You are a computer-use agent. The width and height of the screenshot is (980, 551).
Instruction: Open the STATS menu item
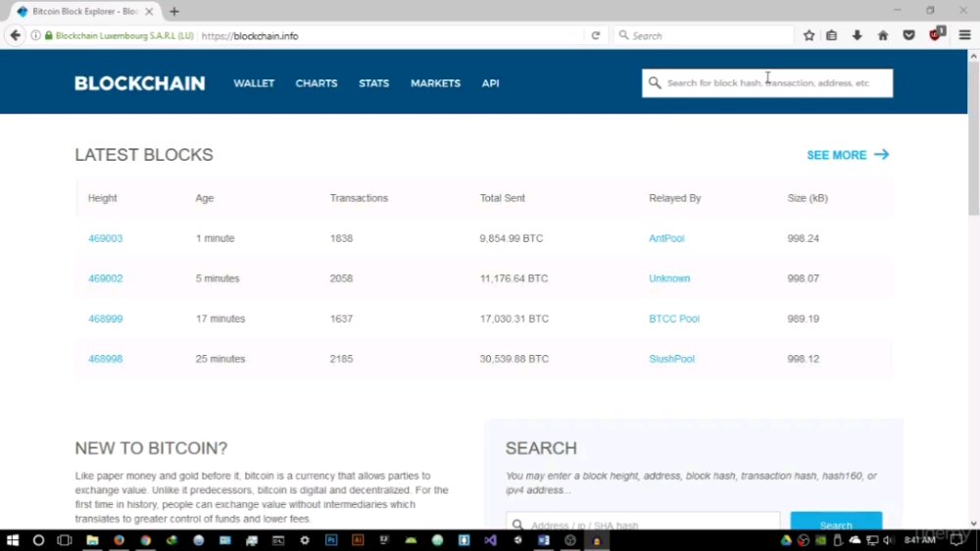click(x=373, y=83)
